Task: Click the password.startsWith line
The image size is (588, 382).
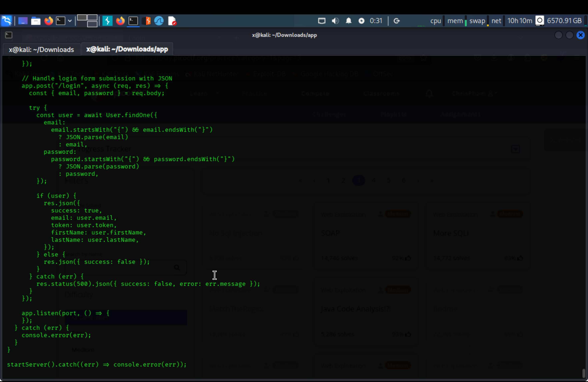Action: click(x=143, y=159)
